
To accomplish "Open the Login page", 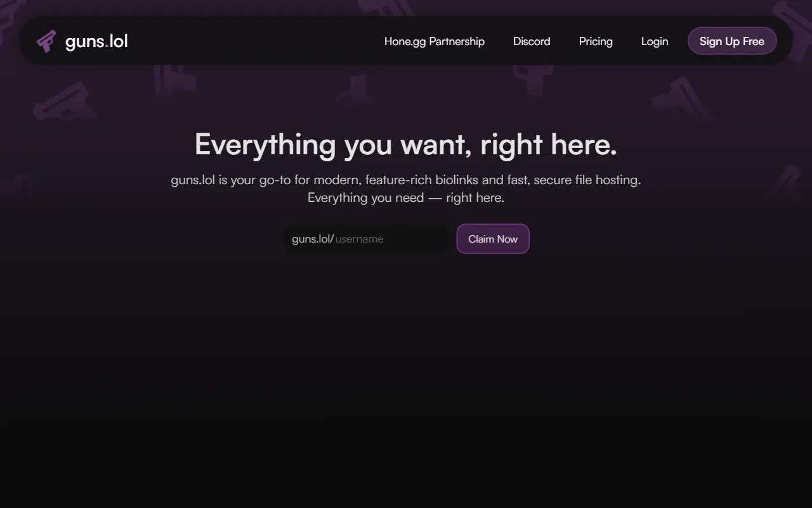I will [x=655, y=41].
